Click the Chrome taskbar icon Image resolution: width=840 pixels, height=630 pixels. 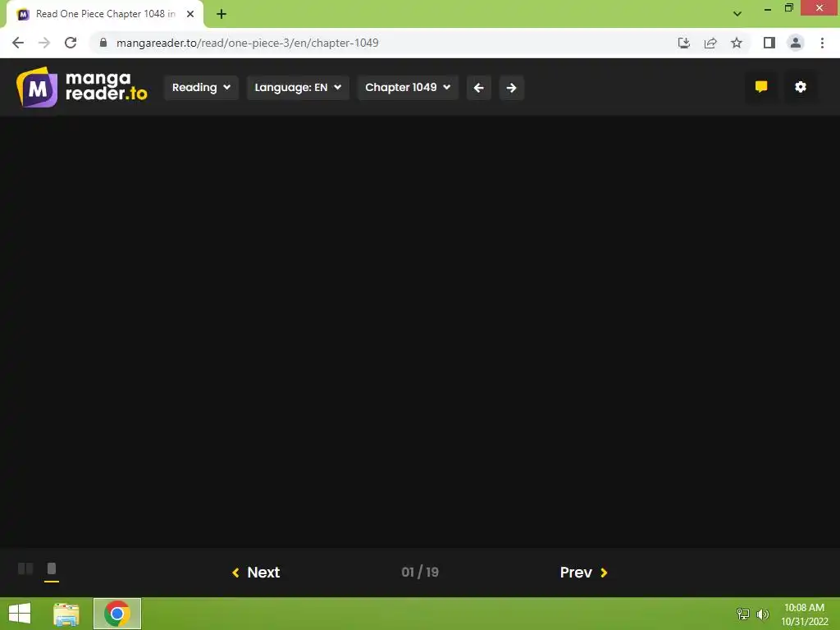tap(117, 614)
